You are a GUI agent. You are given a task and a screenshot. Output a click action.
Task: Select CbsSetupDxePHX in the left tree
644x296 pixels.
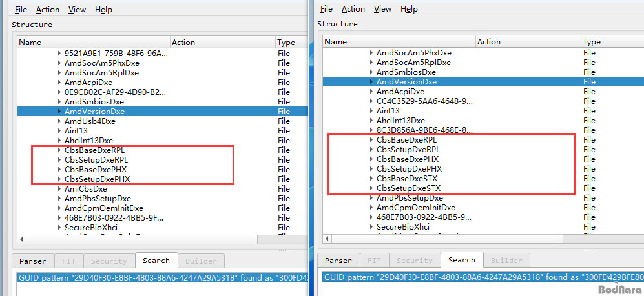pos(97,179)
